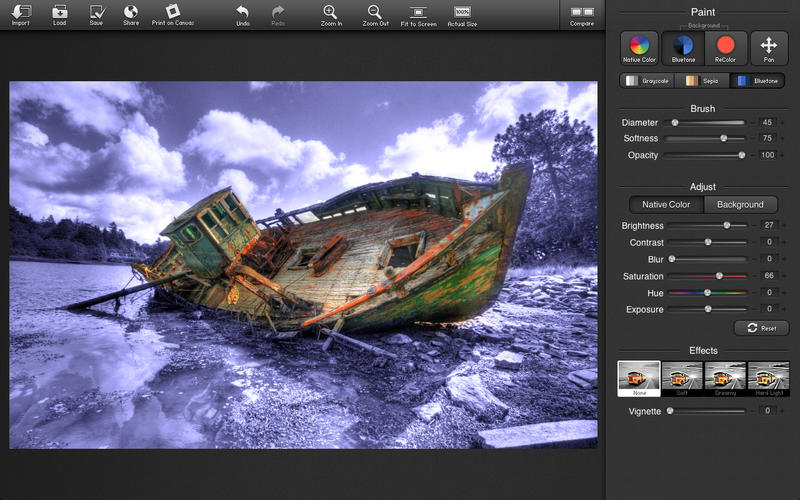Switch background to Sepia

click(702, 81)
